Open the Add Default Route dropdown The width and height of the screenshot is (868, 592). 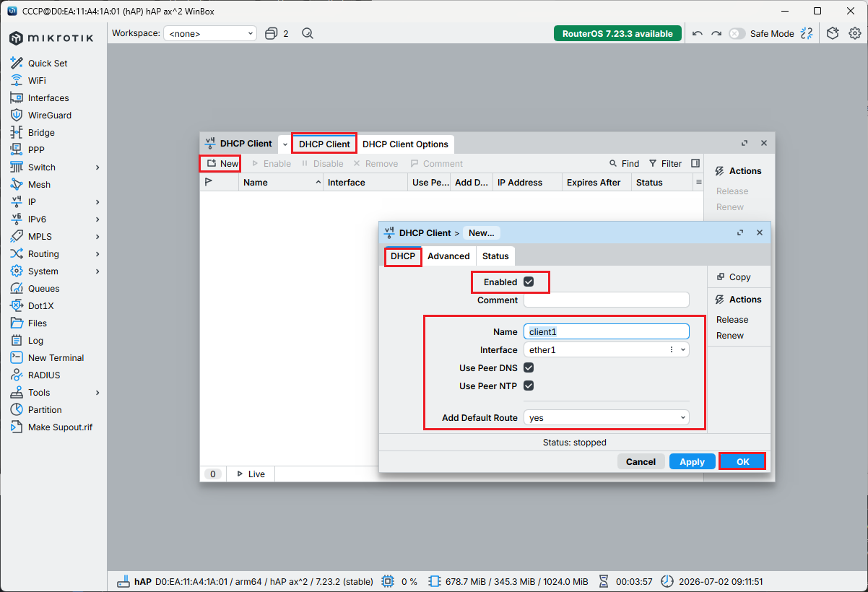click(607, 417)
